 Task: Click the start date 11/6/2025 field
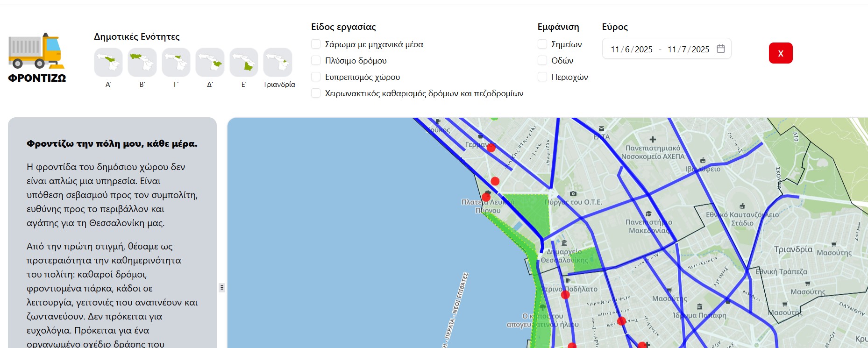click(x=631, y=49)
